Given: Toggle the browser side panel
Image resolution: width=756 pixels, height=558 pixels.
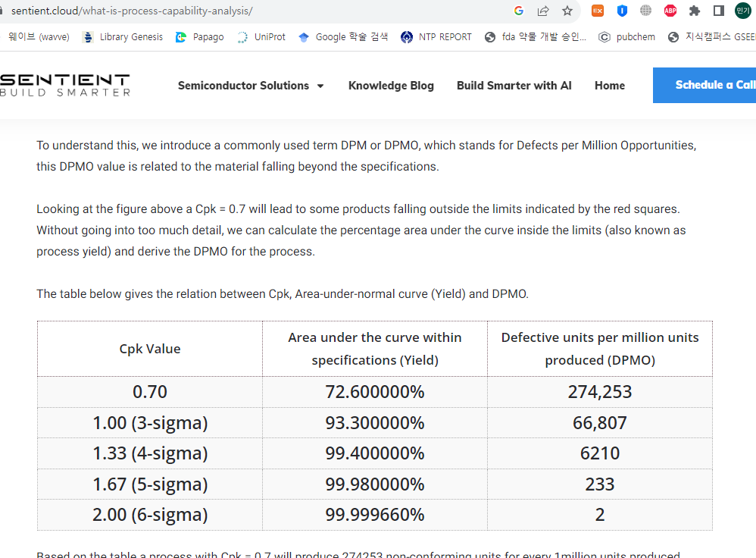Looking at the screenshot, I should (x=719, y=11).
